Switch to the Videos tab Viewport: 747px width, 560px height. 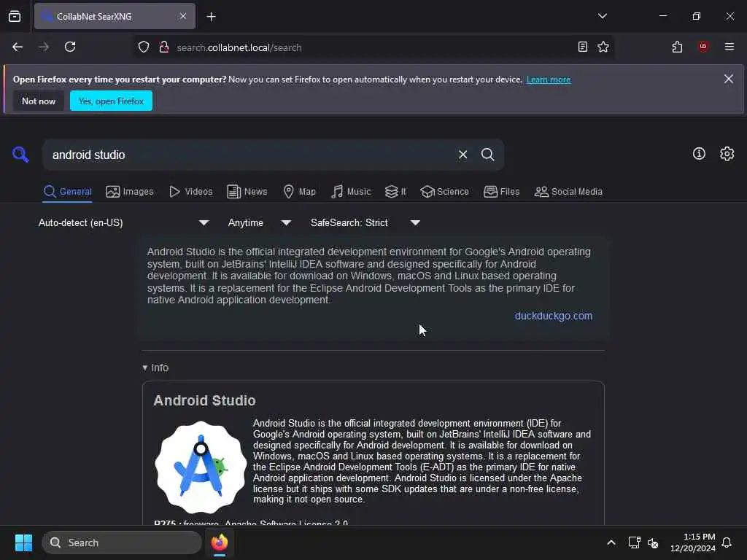(191, 192)
